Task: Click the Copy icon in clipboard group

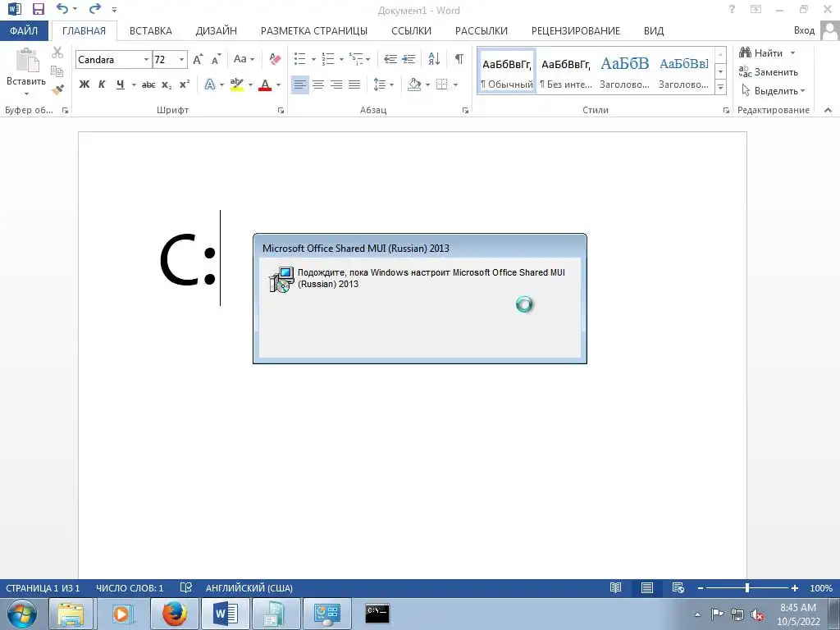Action: [57, 71]
